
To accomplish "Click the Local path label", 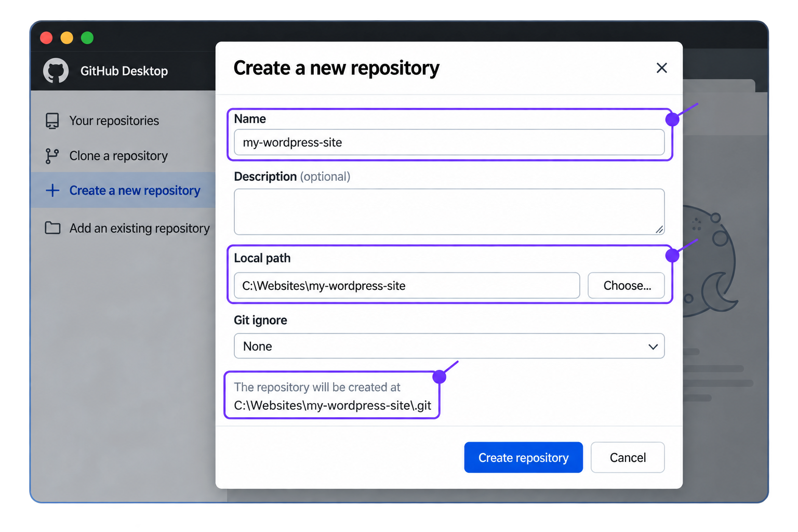I will 262,258.
